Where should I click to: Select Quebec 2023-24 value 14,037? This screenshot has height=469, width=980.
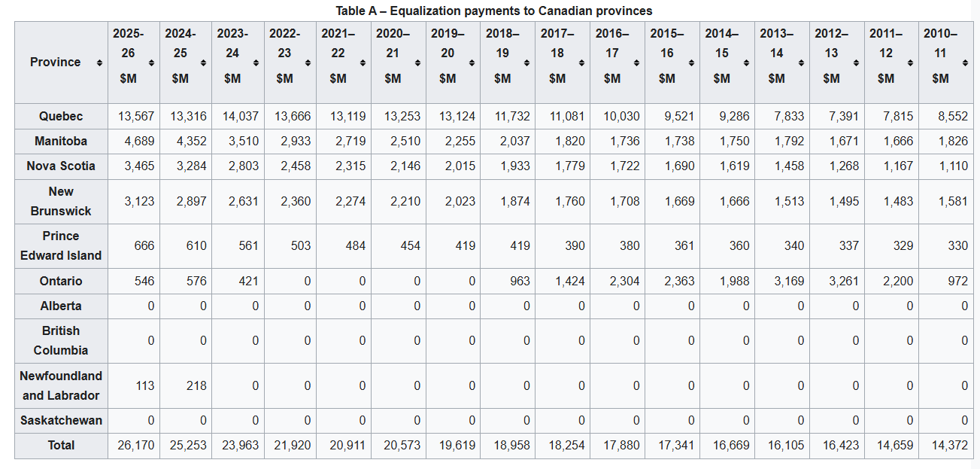pos(241,116)
